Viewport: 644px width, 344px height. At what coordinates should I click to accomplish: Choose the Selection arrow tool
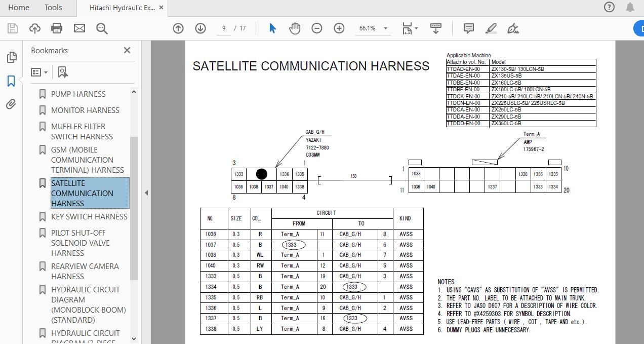272,28
